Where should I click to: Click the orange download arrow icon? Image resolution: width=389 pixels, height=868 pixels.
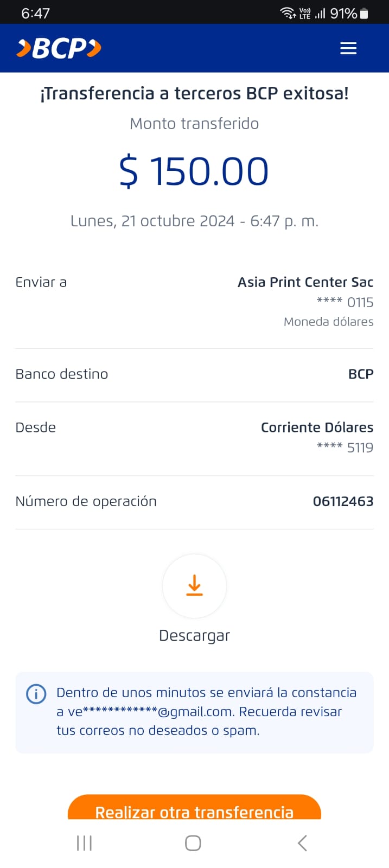click(194, 586)
